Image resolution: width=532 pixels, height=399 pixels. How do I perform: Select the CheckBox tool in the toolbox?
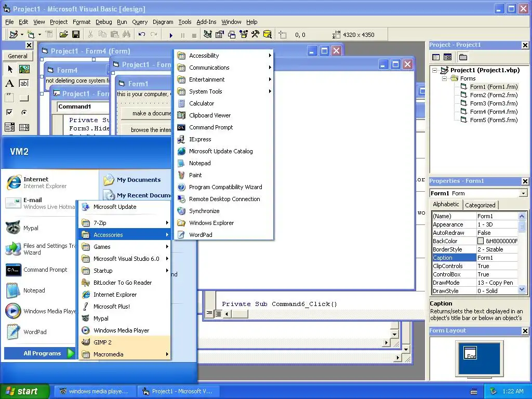pos(10,112)
